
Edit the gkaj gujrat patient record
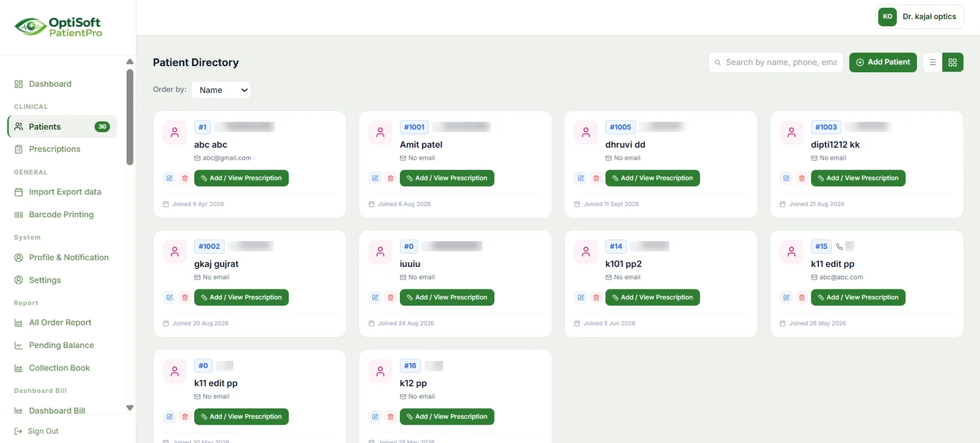click(x=170, y=297)
